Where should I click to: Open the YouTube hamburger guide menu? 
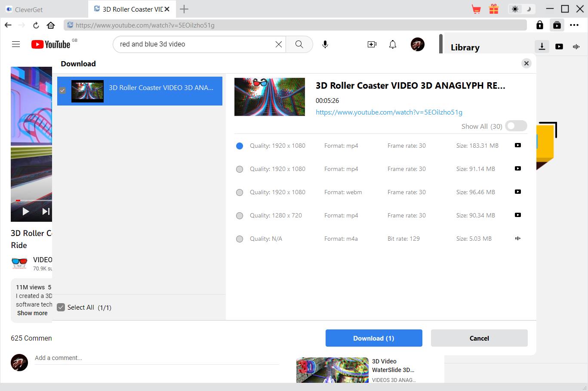tap(16, 44)
